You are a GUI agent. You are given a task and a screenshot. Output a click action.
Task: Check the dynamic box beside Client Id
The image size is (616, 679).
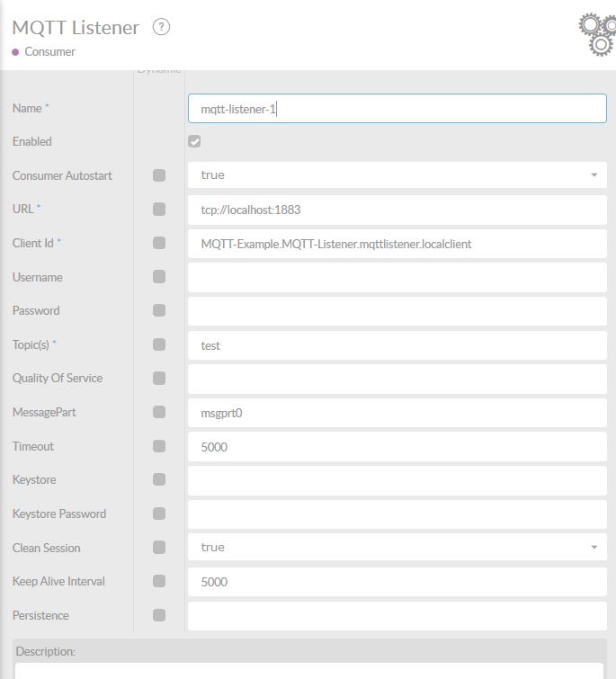(159, 243)
